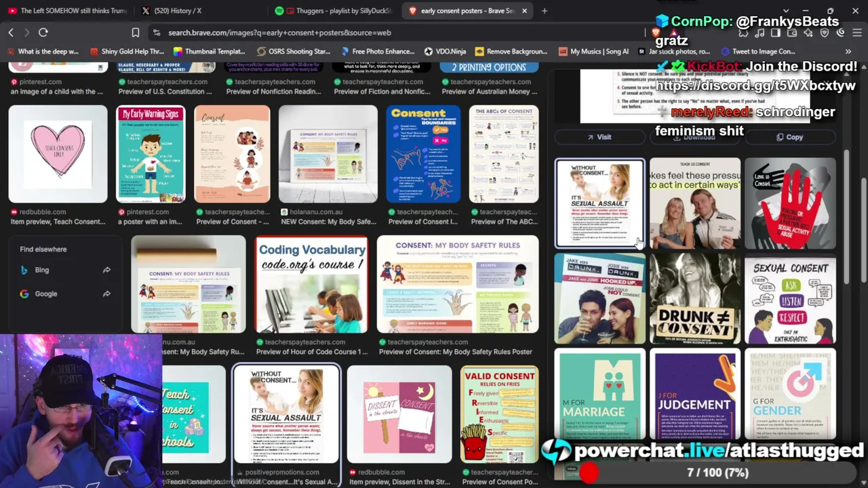This screenshot has height=488, width=868.
Task: Click 'Preview of Consent: My Body Safety Rules Poster' caption
Action: point(456,352)
